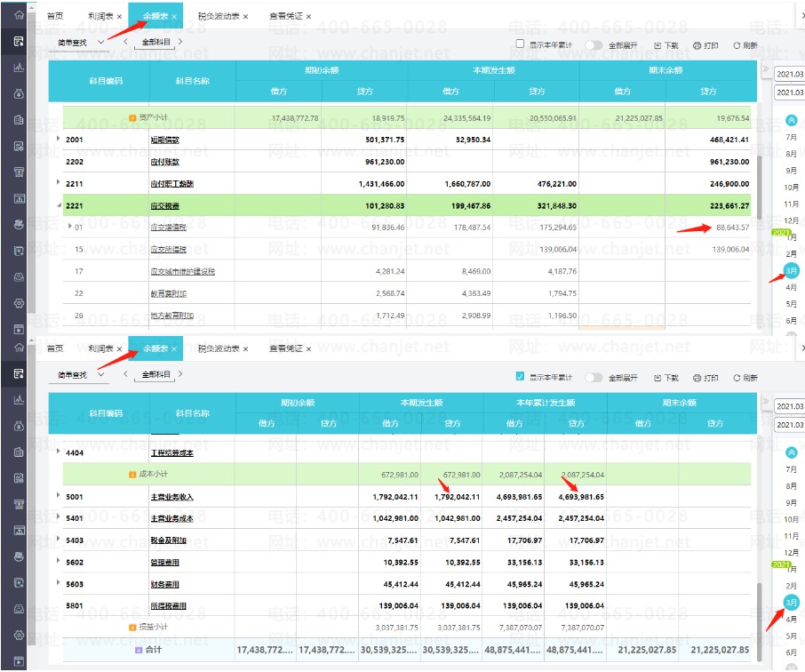Click the home icon in the left sidebar
The image size is (805, 672).
coord(19,14)
